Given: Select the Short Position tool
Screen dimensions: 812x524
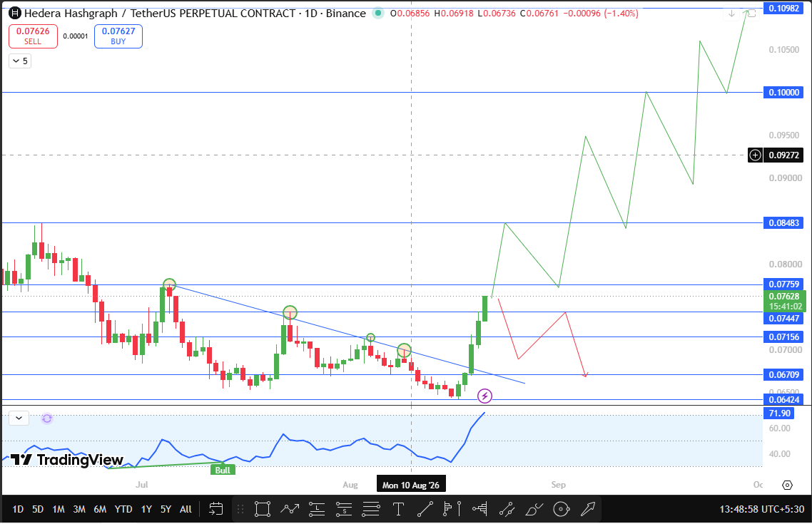Looking at the screenshot, I should [344, 509].
